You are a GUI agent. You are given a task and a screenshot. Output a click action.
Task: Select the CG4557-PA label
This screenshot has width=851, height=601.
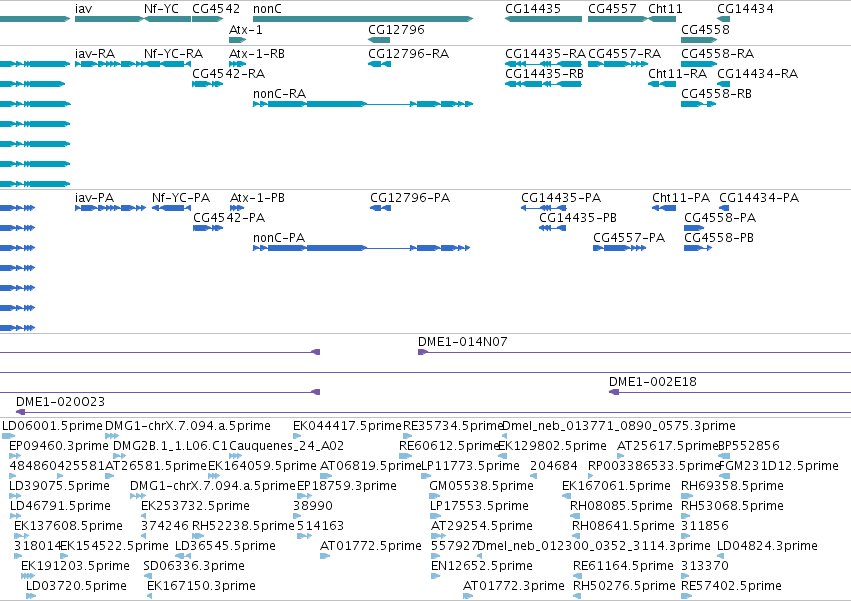click(x=629, y=237)
